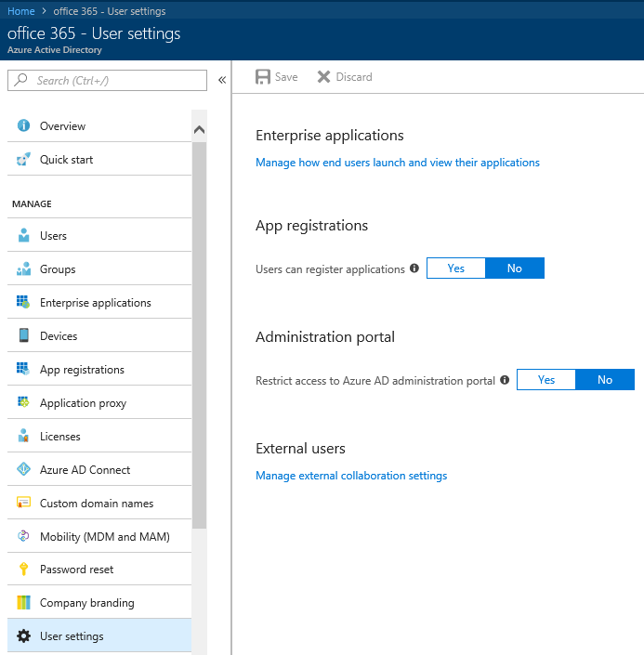Open Manage external collaboration settings link
The width and height of the screenshot is (644, 655).
(351, 476)
